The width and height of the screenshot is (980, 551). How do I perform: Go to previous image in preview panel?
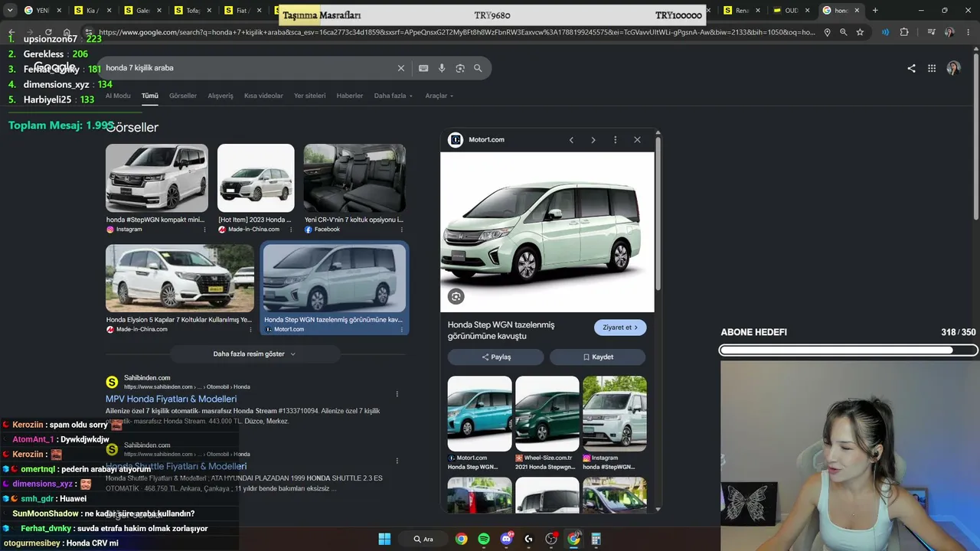coord(571,140)
